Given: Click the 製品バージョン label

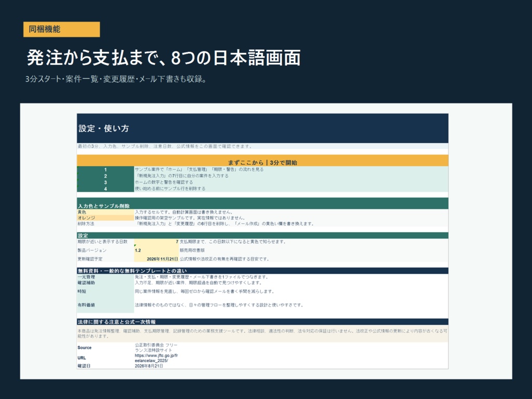Looking at the screenshot, I should pyautogui.click(x=92, y=250).
